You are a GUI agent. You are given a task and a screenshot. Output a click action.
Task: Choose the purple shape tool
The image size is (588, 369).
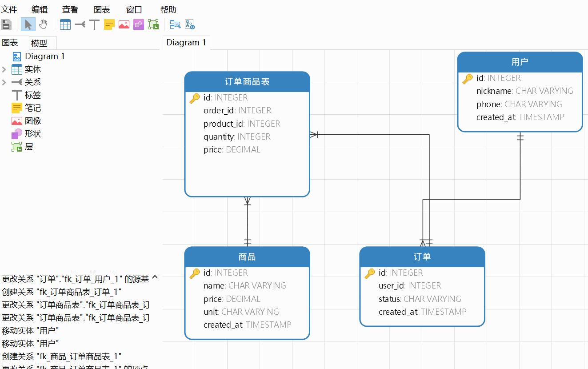tap(139, 24)
